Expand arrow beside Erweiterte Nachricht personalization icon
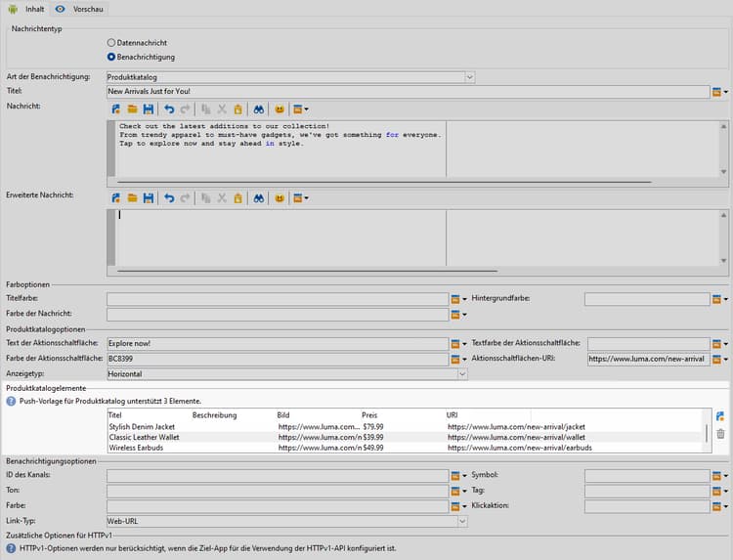 click(306, 198)
